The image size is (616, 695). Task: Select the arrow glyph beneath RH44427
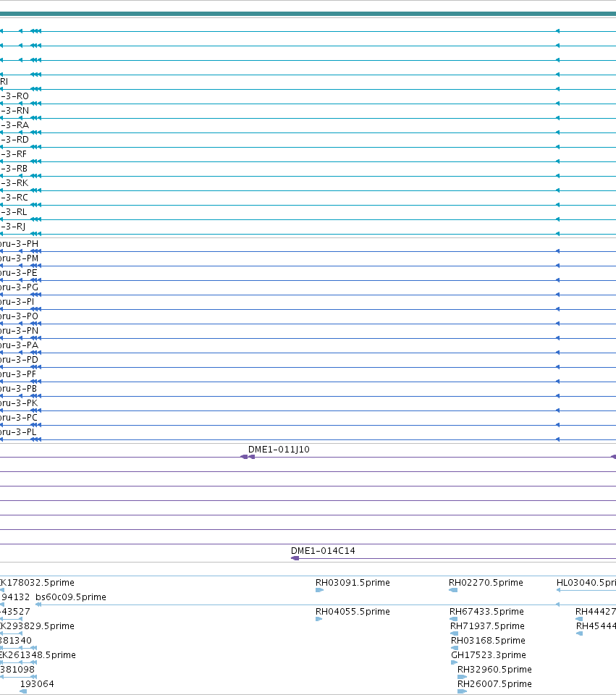(x=579, y=619)
